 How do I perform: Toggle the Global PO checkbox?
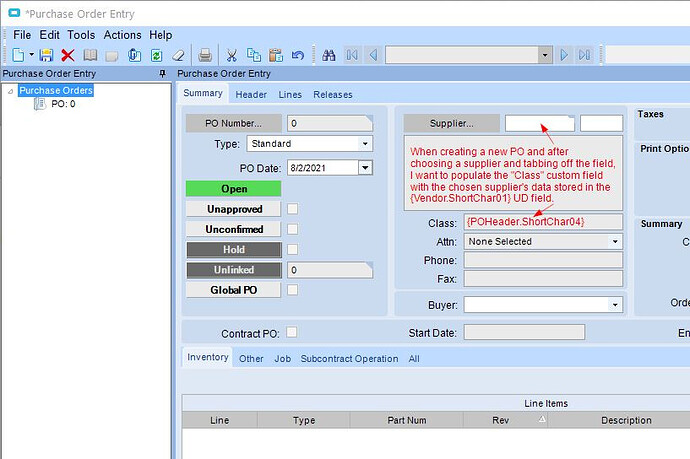coord(292,290)
